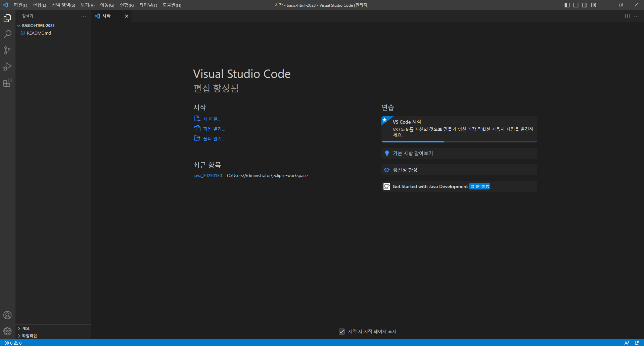Click the feedback icon in status bar
This screenshot has height=346, width=644.
click(x=627, y=343)
